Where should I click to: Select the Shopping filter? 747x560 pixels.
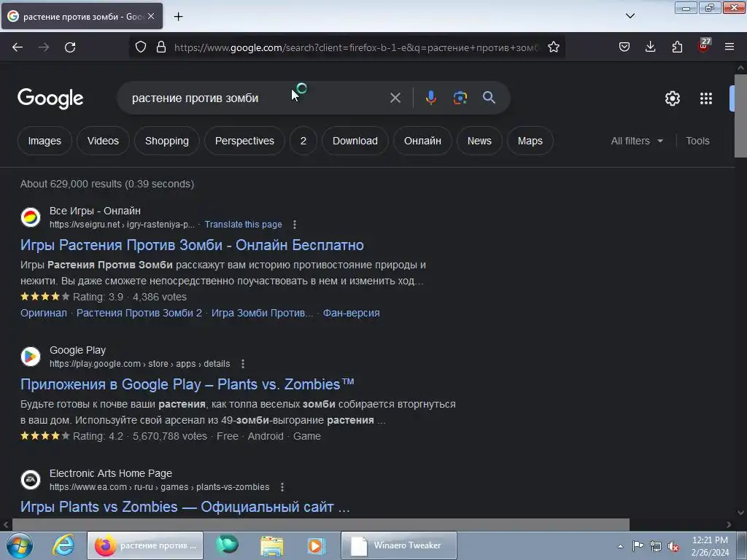(x=167, y=141)
